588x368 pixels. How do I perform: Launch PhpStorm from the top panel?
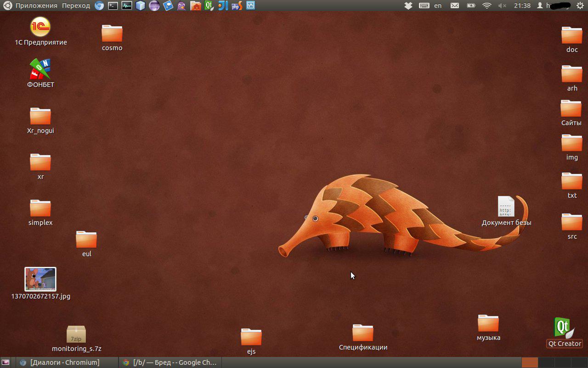237,6
